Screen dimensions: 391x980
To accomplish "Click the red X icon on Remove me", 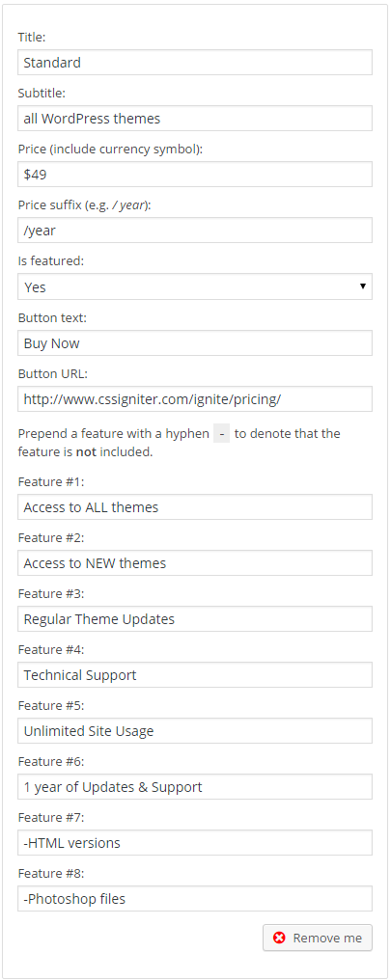I will click(280, 938).
